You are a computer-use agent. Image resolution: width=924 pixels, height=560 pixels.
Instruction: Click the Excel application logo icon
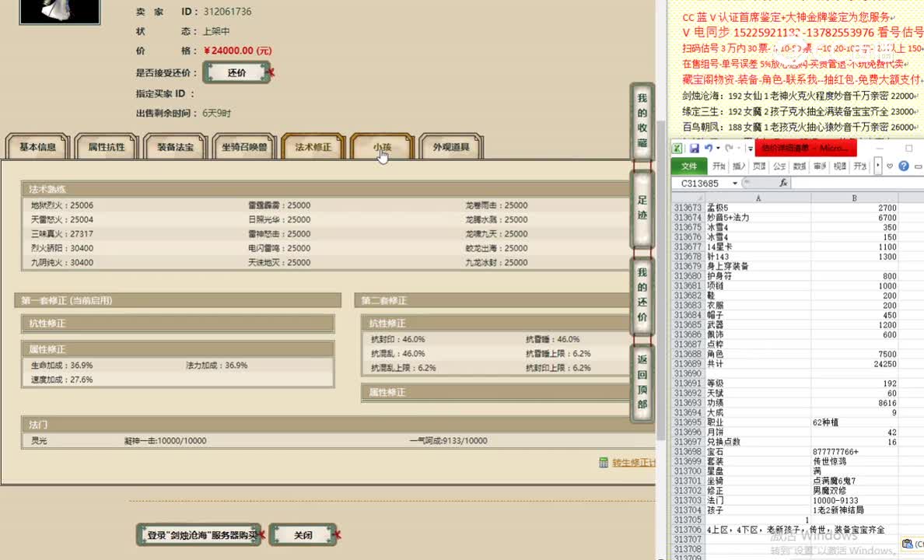(x=677, y=148)
